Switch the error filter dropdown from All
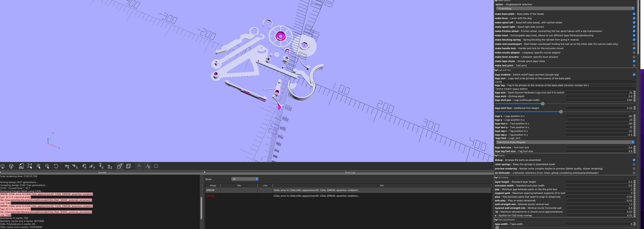The width and height of the screenshot is (644, 229). point(245,179)
